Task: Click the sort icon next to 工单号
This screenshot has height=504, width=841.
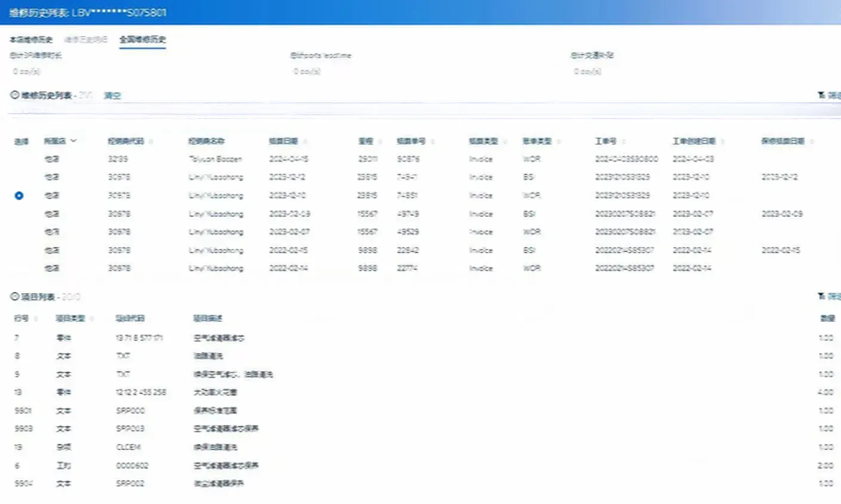Action: pos(623,142)
